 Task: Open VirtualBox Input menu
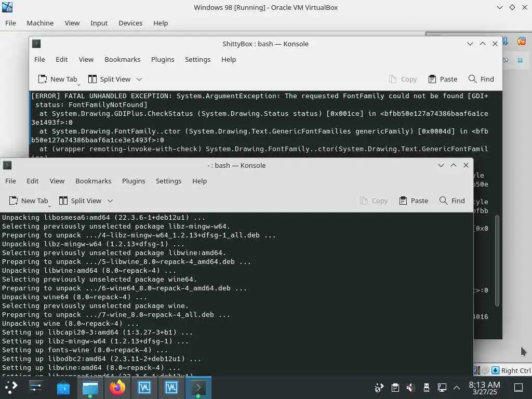[x=99, y=23]
